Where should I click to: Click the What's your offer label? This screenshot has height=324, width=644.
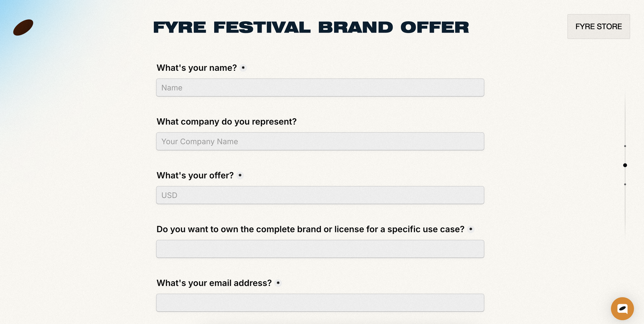195,175
